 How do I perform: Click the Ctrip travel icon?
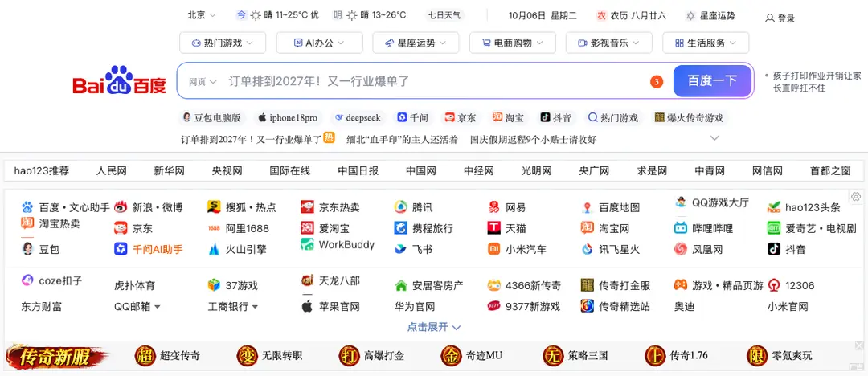click(400, 227)
